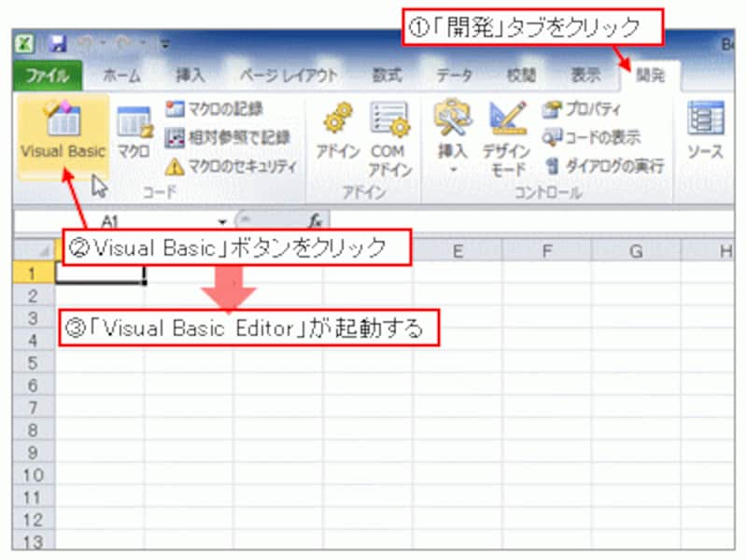747x560 pixels.
Task: Switch to the 表示 tab
Action: coord(586,76)
